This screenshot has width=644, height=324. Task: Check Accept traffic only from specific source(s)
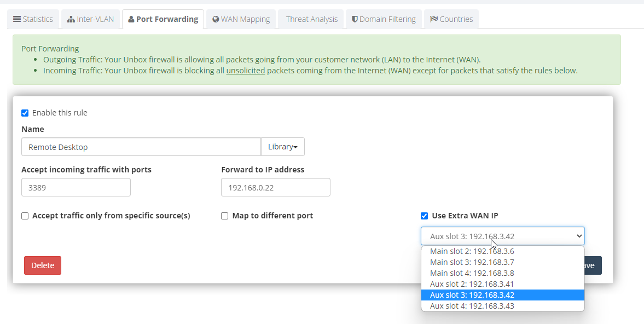tap(25, 216)
